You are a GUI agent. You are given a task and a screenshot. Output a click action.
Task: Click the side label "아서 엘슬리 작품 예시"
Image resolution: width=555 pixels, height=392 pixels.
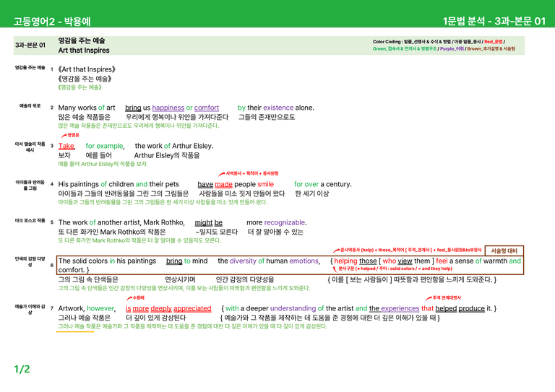click(30, 147)
